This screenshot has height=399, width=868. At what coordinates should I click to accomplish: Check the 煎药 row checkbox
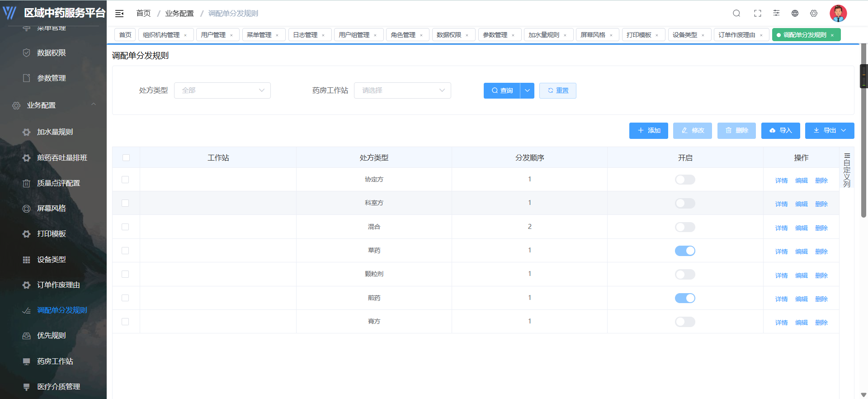coord(125,298)
